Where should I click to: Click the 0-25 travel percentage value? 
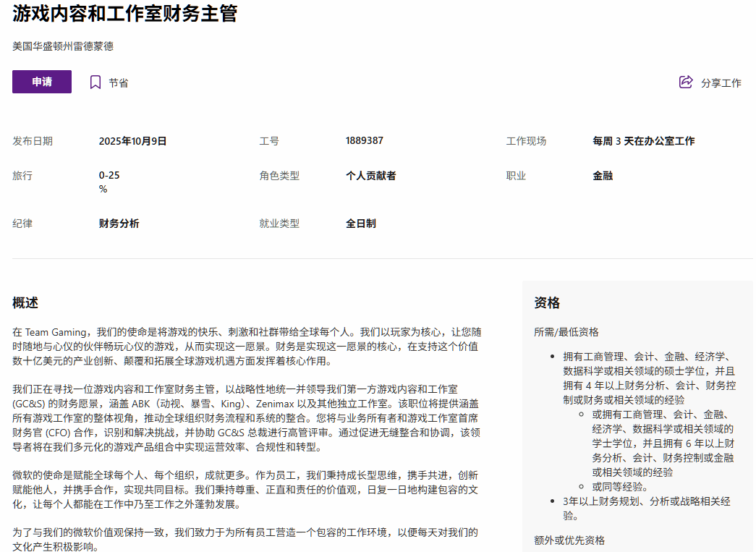coord(109,176)
